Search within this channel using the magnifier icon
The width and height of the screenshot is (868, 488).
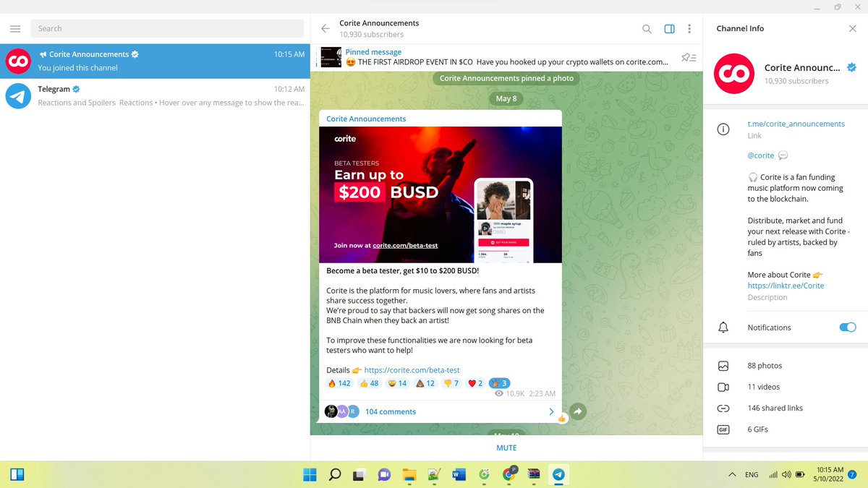(x=647, y=29)
